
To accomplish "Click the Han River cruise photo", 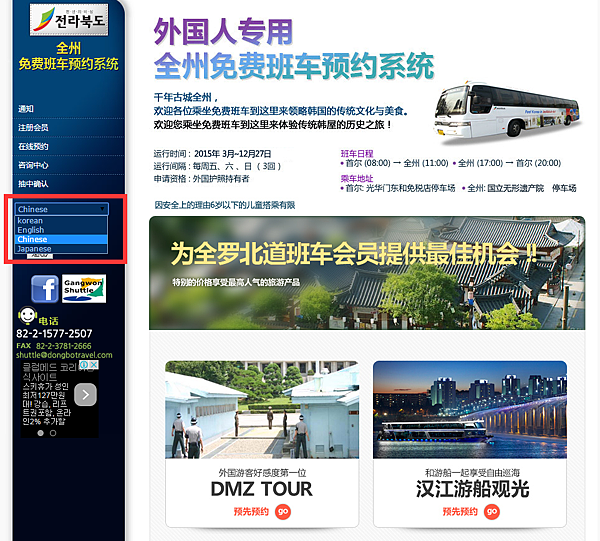I will pos(470,410).
